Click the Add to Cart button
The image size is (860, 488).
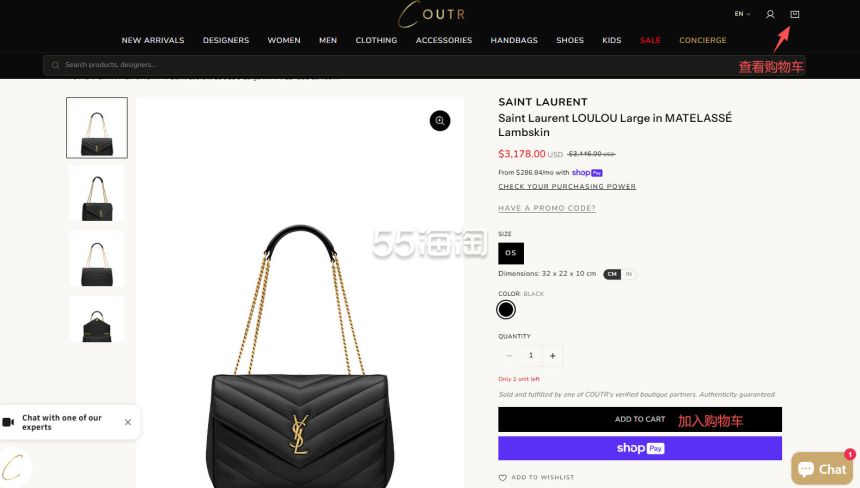tap(640, 419)
